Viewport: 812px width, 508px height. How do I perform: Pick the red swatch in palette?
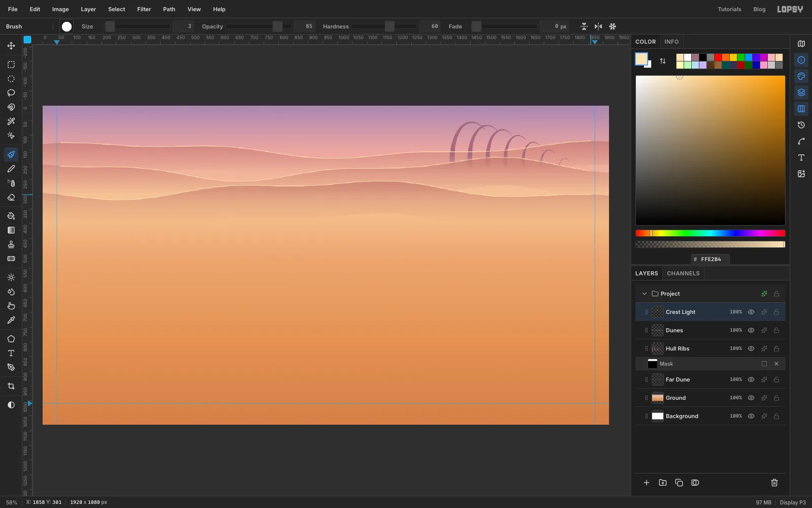(x=718, y=57)
